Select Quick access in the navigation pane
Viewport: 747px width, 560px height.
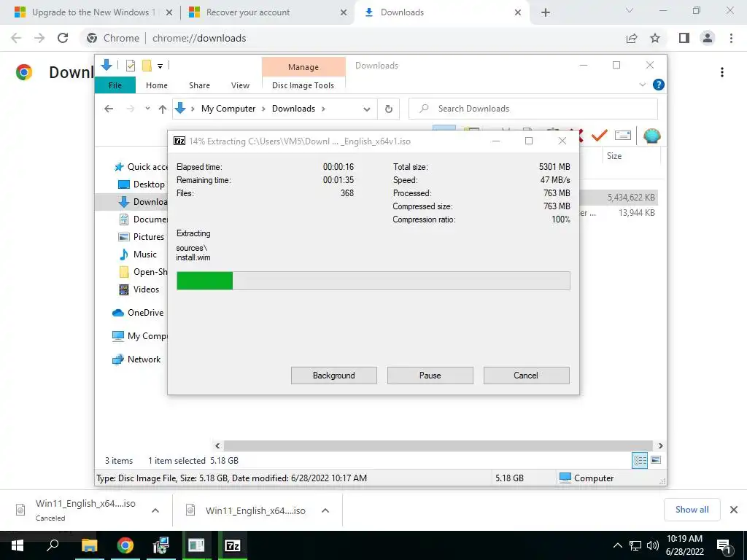click(141, 167)
